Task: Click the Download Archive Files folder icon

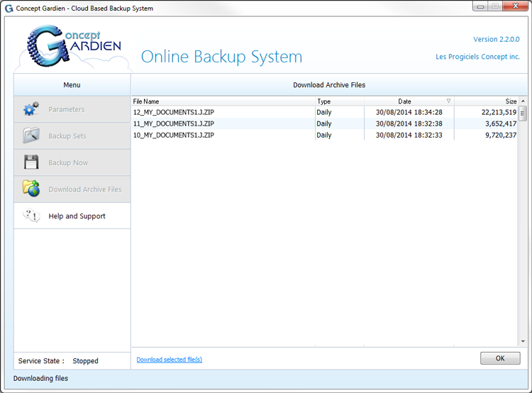Action: 31,189
